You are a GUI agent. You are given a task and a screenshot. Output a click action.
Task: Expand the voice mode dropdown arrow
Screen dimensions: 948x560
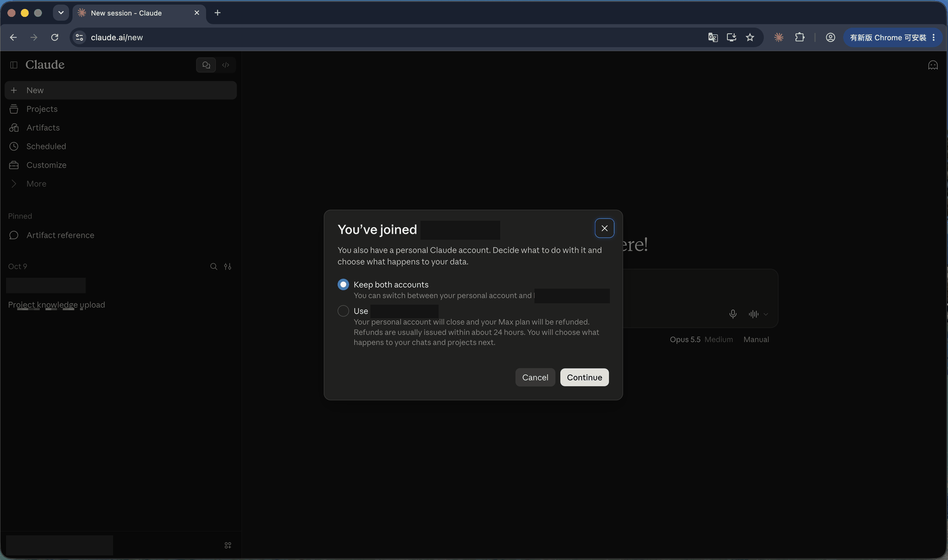(766, 314)
